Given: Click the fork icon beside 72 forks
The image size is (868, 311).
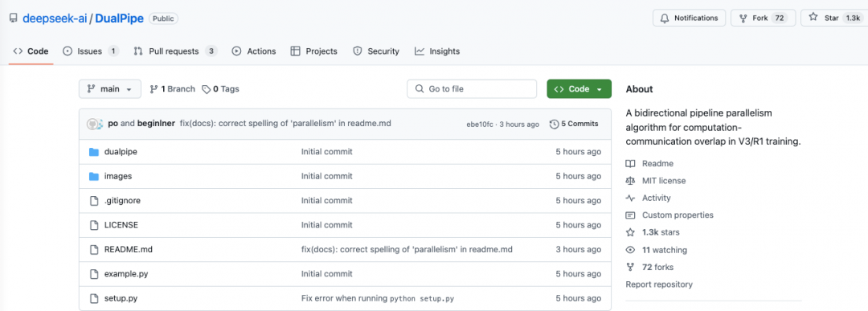Looking at the screenshot, I should (630, 267).
